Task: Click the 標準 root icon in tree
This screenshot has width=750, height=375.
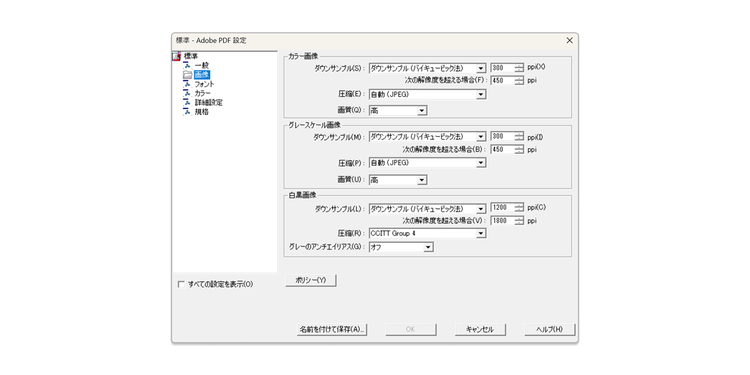Action: pyautogui.click(x=176, y=56)
